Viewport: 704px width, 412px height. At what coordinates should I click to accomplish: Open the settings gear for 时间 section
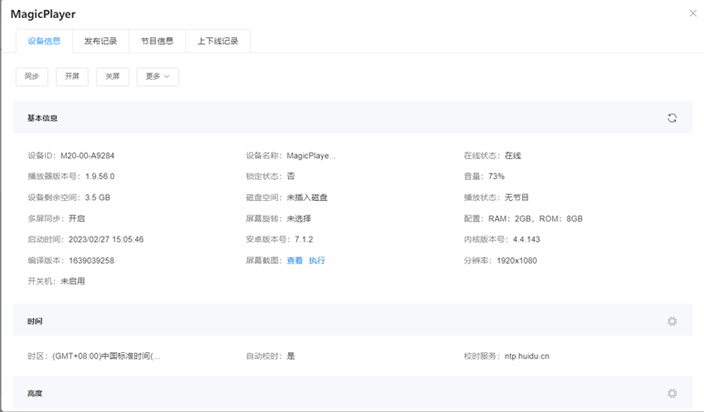[672, 321]
